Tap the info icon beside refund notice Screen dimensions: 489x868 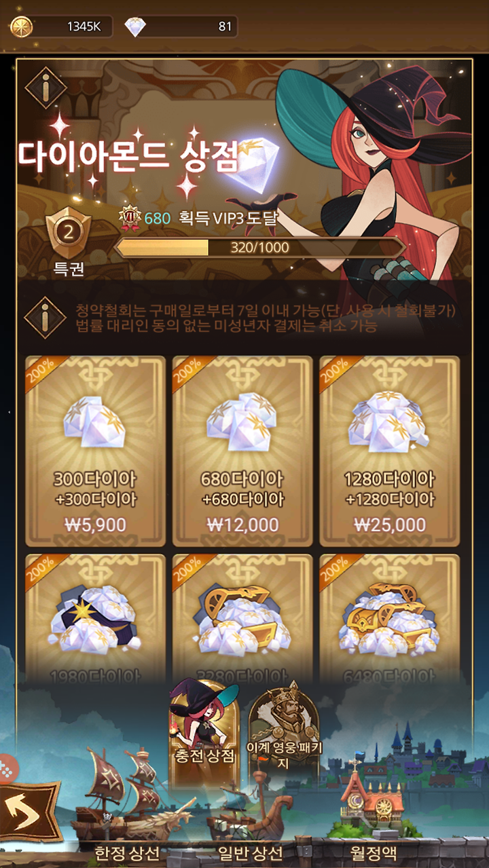pos(46,318)
